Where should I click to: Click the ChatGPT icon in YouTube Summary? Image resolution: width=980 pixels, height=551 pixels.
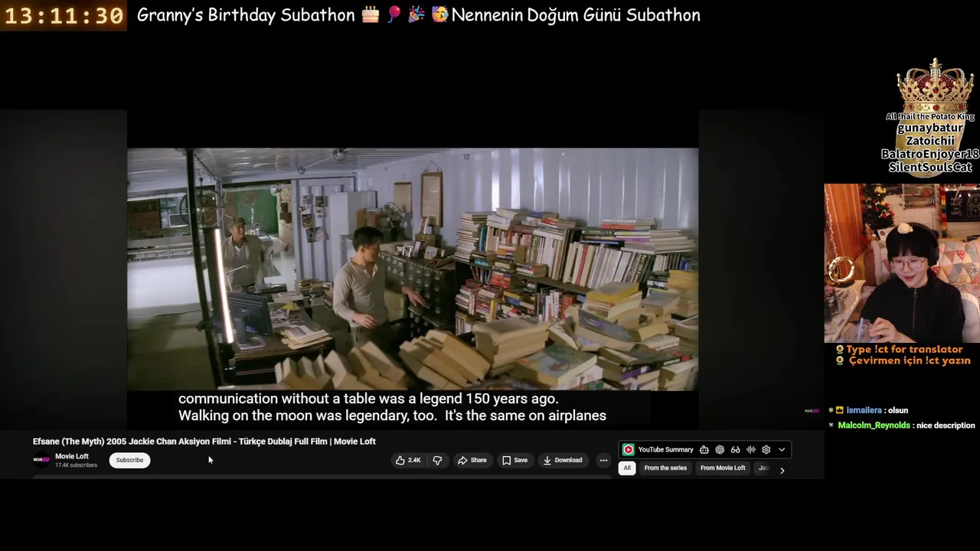pyautogui.click(x=720, y=450)
